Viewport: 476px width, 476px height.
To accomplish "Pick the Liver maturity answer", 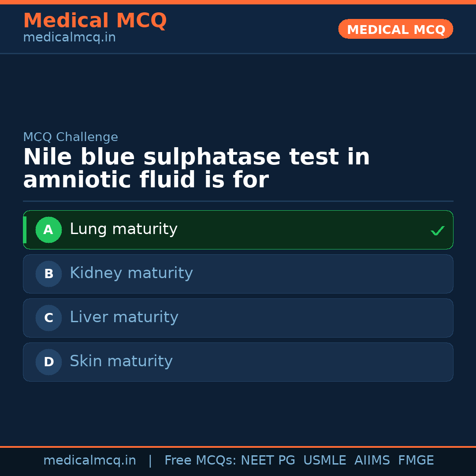I will tap(124, 317).
